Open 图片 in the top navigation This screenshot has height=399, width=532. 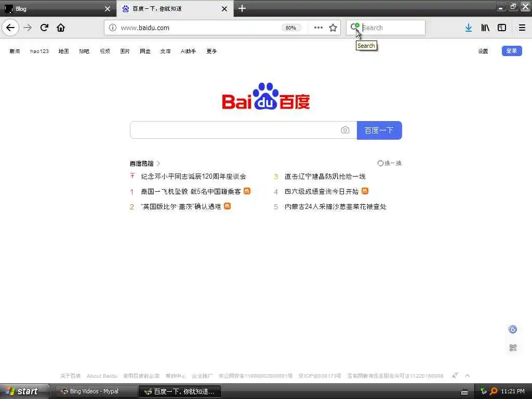coord(125,51)
